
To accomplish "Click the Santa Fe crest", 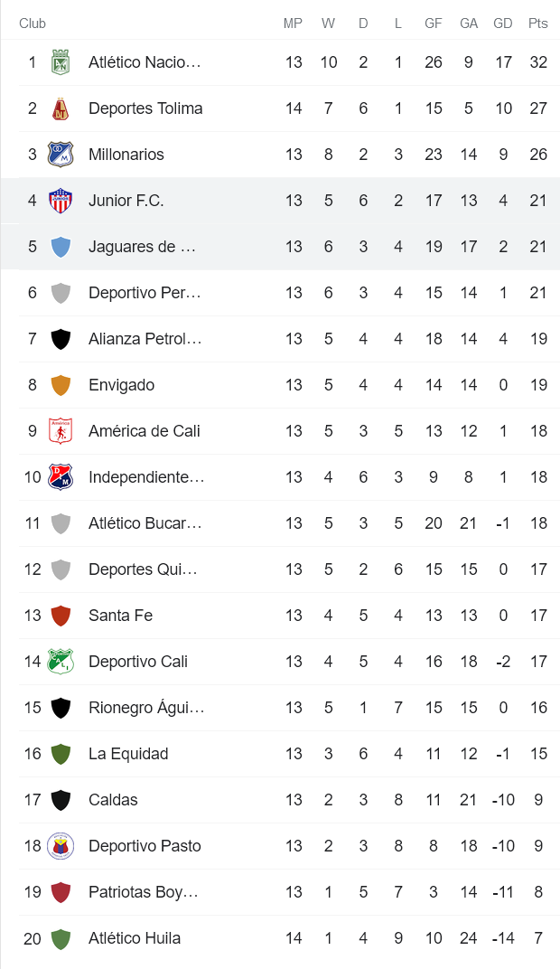I will (x=61, y=616).
